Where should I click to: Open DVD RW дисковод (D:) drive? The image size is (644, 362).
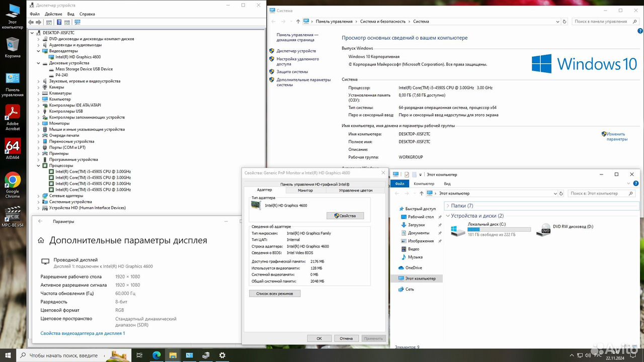coord(565,230)
